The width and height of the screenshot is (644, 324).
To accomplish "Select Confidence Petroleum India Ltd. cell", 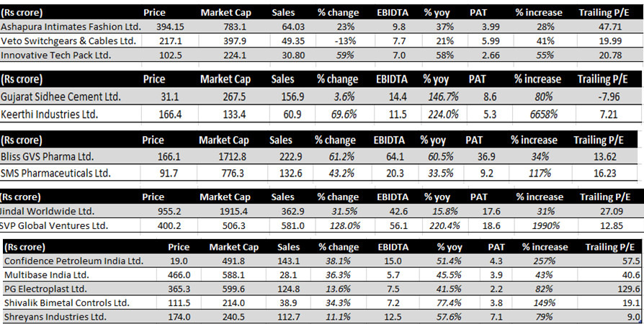I will (x=74, y=261).
